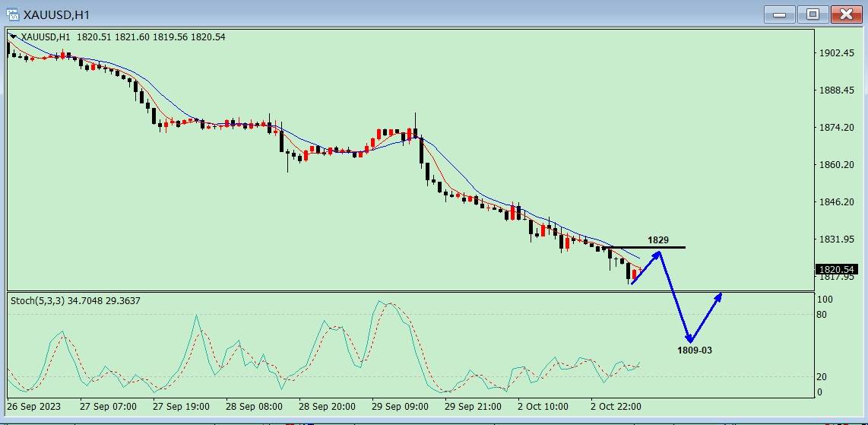Select the final upward blue arrow head
868x425 pixels.
(x=718, y=297)
